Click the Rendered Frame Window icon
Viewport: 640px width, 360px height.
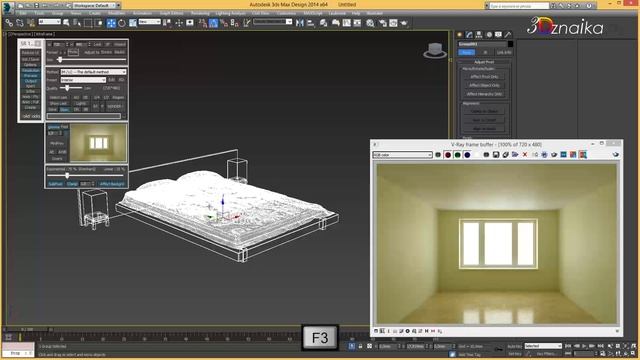(393, 23)
